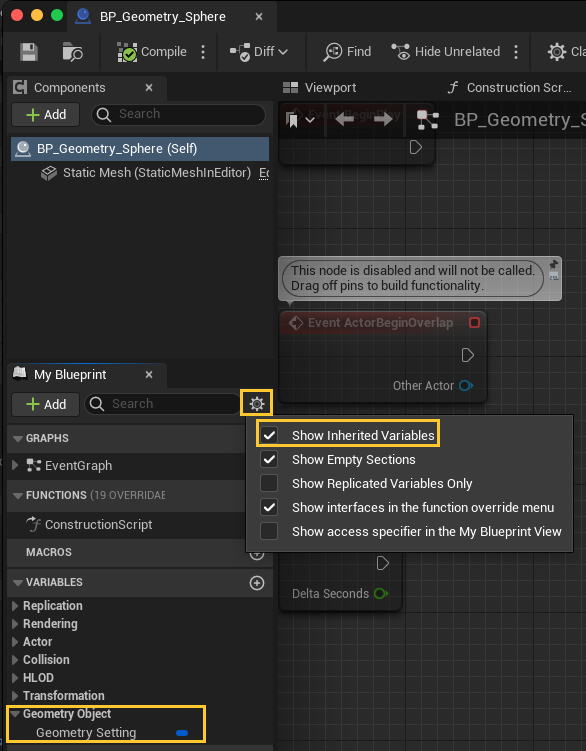Toggle Show Empty Sections checkbox
The width and height of the screenshot is (586, 751).
[x=269, y=459]
